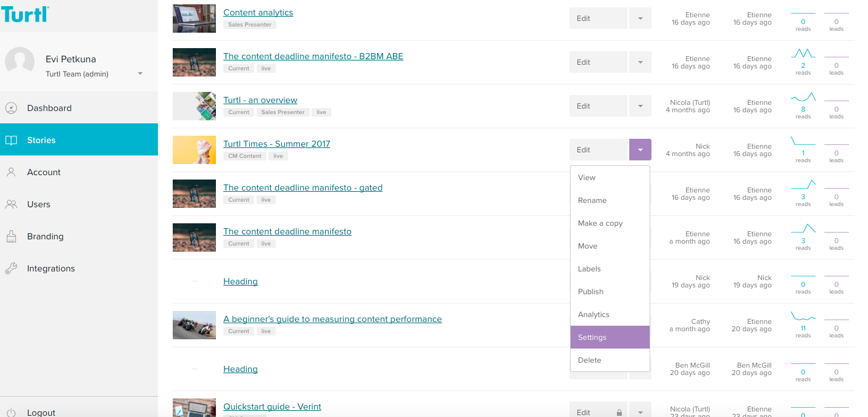Expand dropdown arrow next to Content analytics Edit
The width and height of the screenshot is (868, 417).
[640, 19]
